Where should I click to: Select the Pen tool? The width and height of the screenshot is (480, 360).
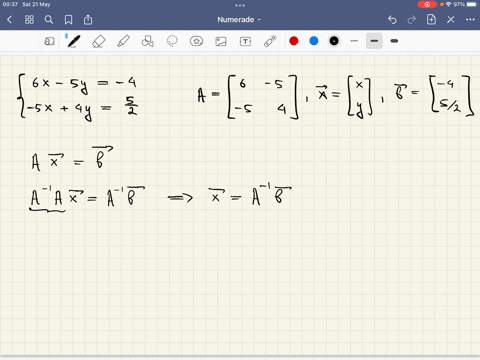(73, 41)
